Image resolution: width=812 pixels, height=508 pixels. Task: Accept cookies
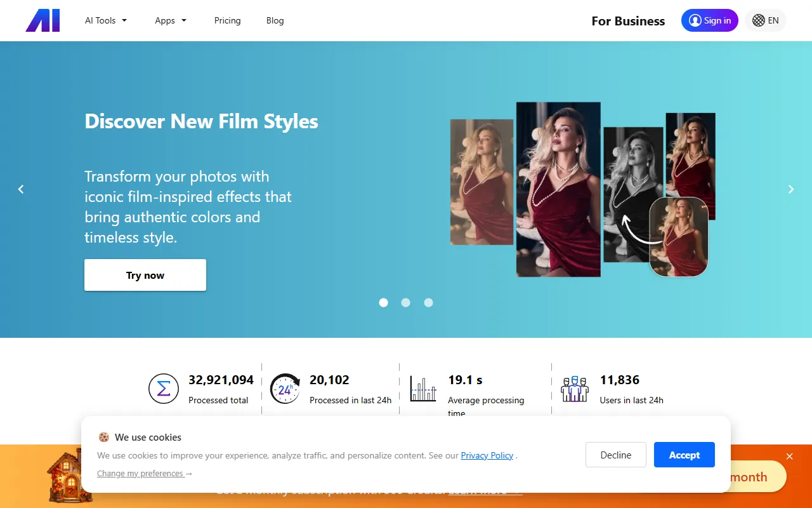(x=684, y=455)
